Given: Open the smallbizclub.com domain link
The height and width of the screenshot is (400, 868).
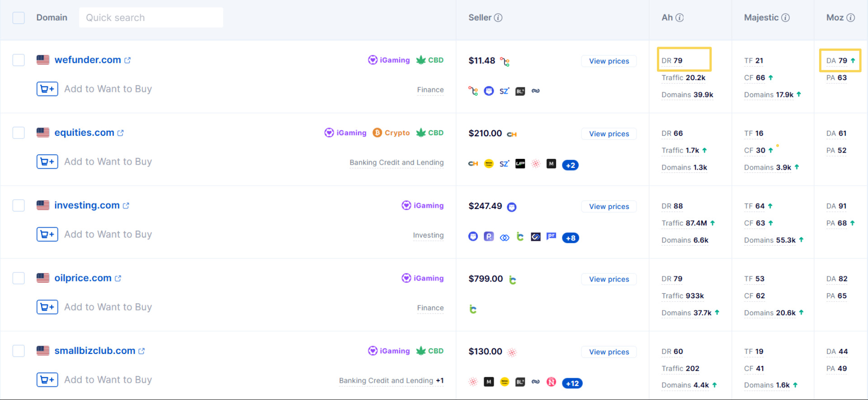Looking at the screenshot, I should pos(95,351).
